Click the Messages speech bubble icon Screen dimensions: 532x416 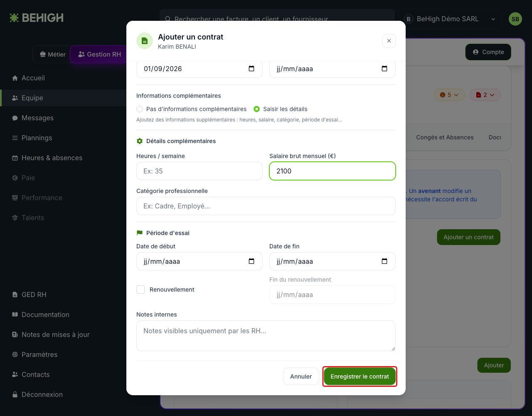15,118
